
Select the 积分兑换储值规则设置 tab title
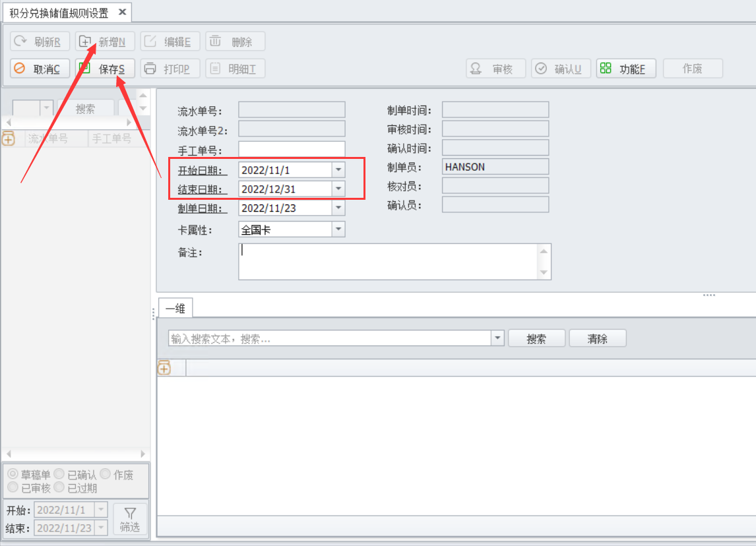(x=59, y=13)
